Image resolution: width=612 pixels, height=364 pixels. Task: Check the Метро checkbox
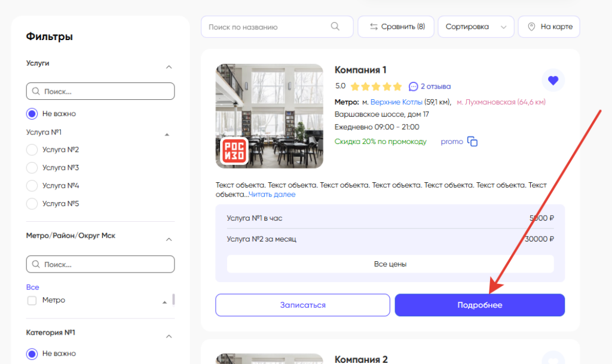pos(32,300)
